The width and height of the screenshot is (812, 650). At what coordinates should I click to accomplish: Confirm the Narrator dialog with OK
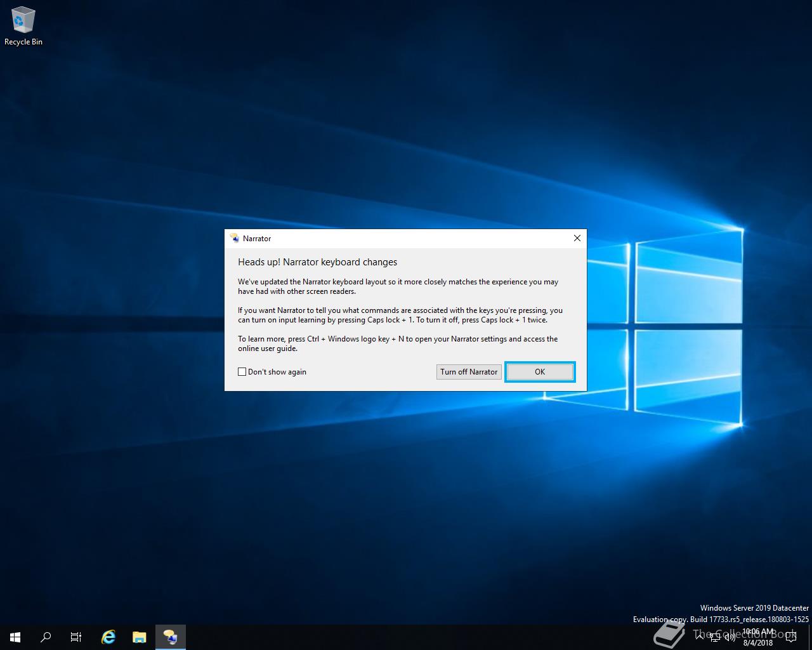pos(540,372)
